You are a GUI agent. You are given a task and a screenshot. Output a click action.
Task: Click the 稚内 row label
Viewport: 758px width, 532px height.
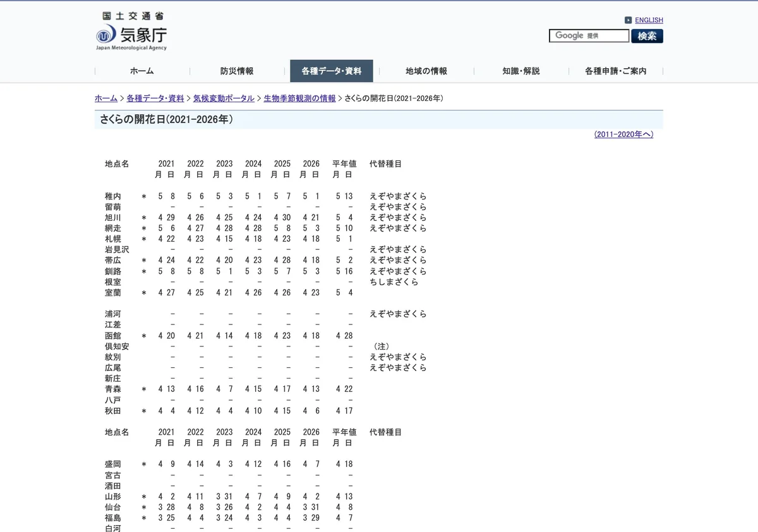pos(113,196)
